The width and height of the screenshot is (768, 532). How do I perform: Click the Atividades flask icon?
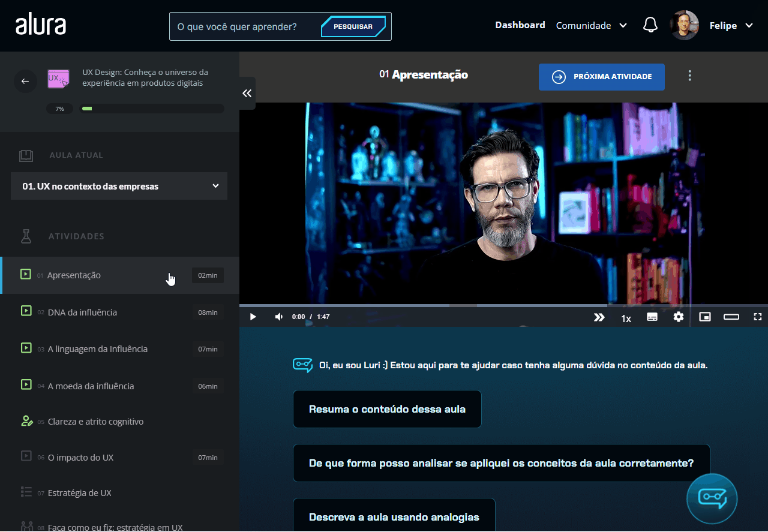point(26,236)
